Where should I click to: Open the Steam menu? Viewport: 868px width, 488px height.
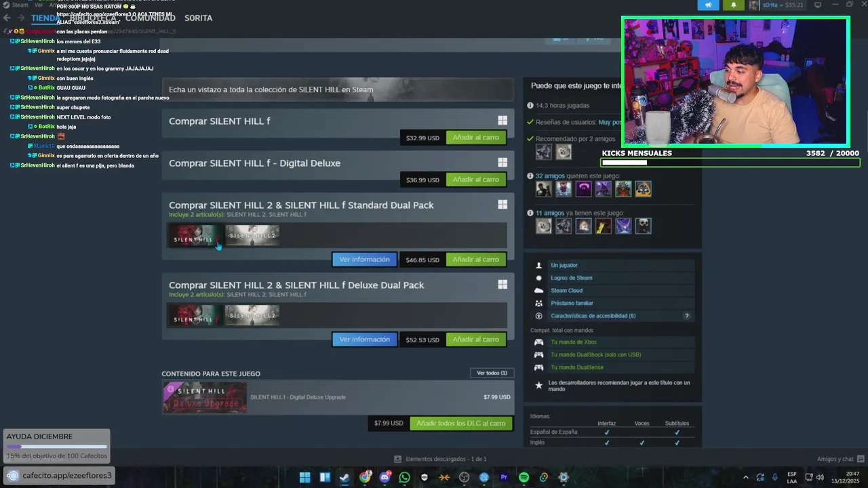pos(20,5)
